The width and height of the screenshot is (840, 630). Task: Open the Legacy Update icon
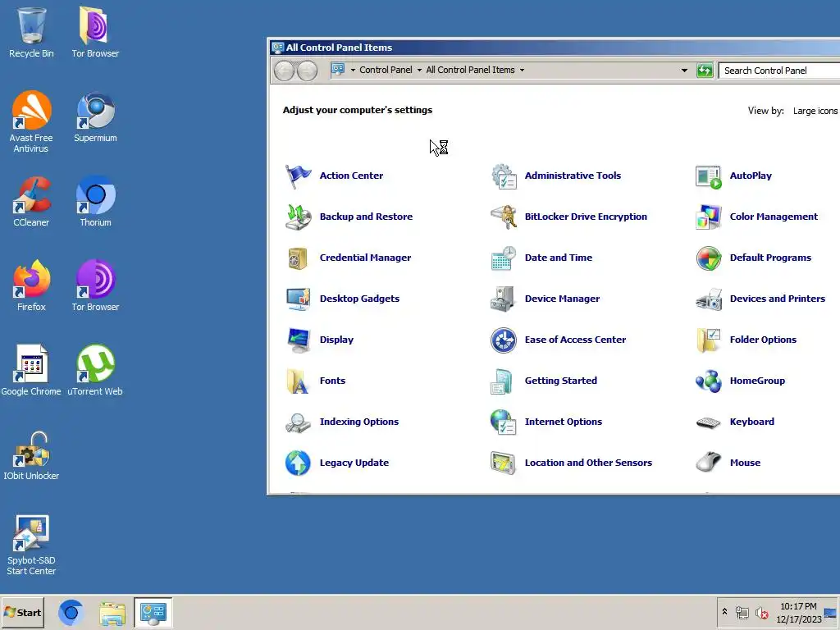pyautogui.click(x=298, y=463)
